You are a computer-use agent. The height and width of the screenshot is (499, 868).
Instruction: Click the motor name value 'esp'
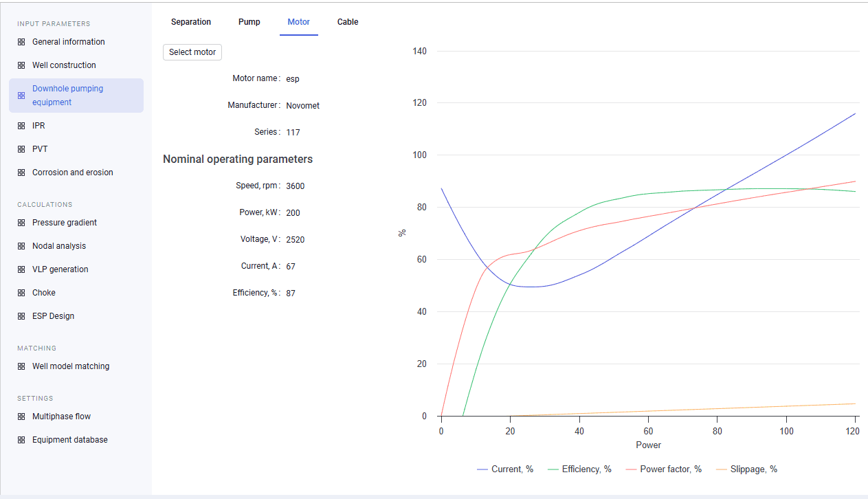point(293,79)
